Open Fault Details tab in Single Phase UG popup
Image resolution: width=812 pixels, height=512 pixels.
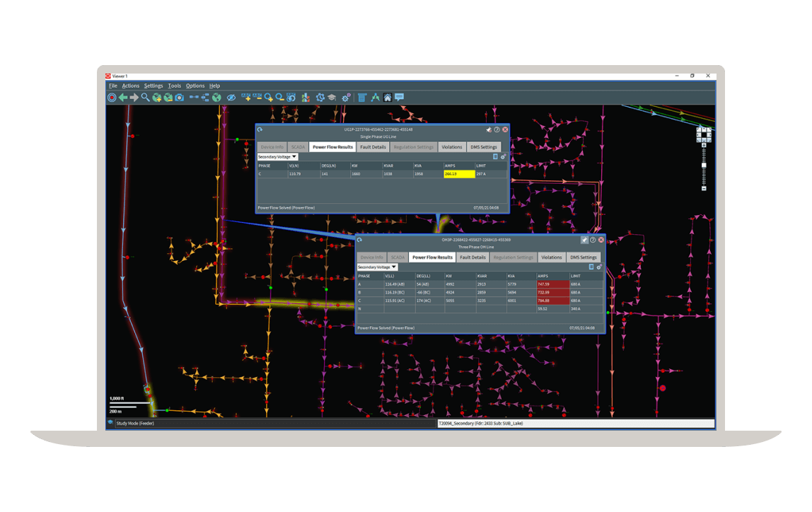(x=373, y=147)
